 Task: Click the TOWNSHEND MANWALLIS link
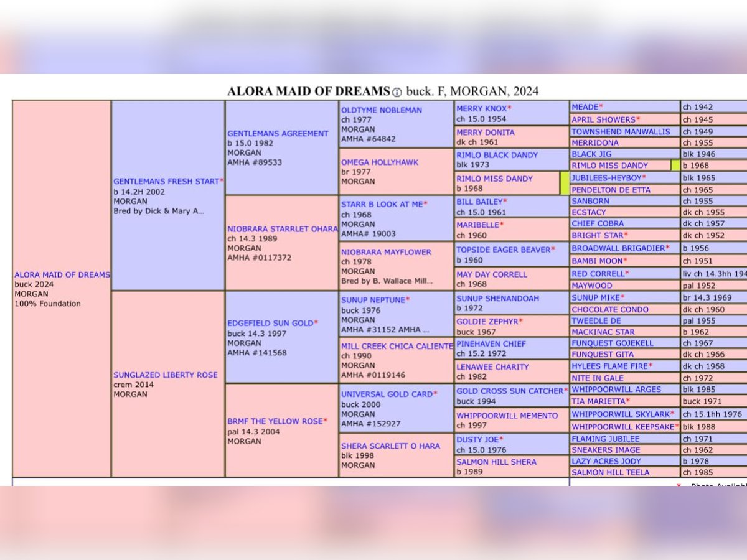click(x=621, y=131)
